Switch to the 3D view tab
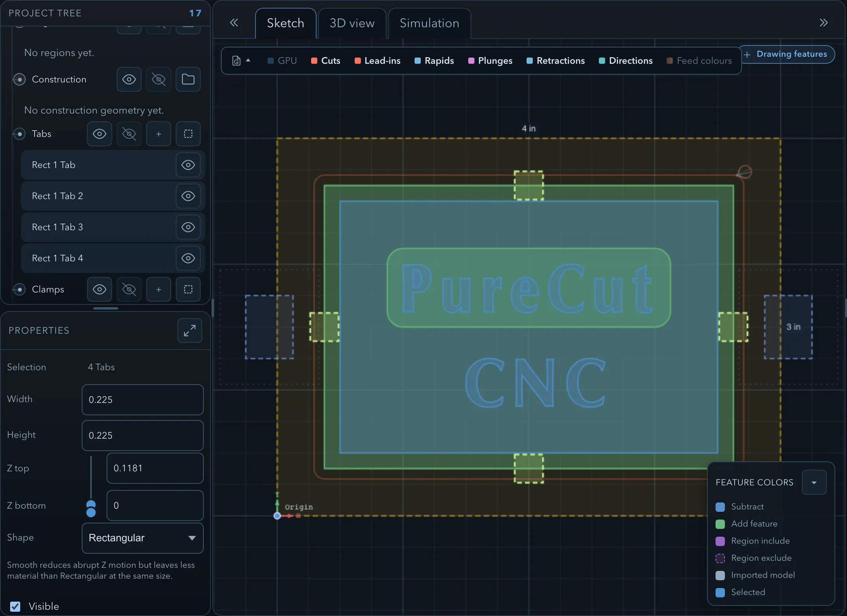 (352, 23)
